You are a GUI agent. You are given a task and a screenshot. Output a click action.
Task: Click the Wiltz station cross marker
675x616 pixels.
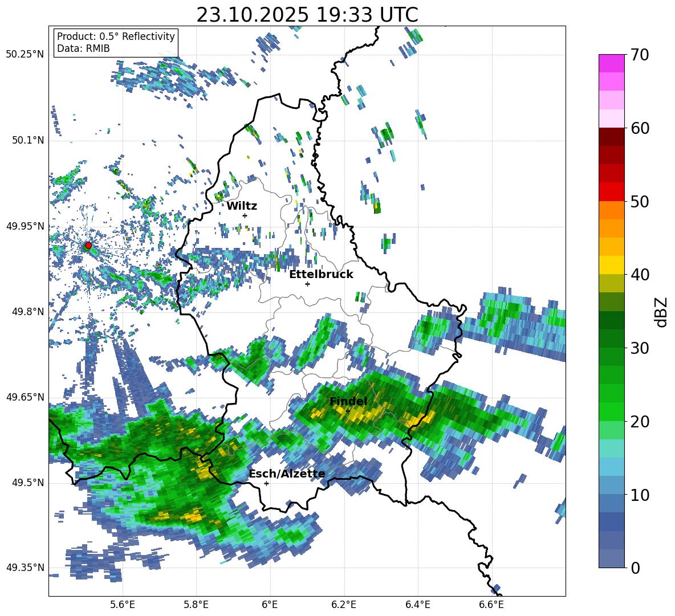245,215
